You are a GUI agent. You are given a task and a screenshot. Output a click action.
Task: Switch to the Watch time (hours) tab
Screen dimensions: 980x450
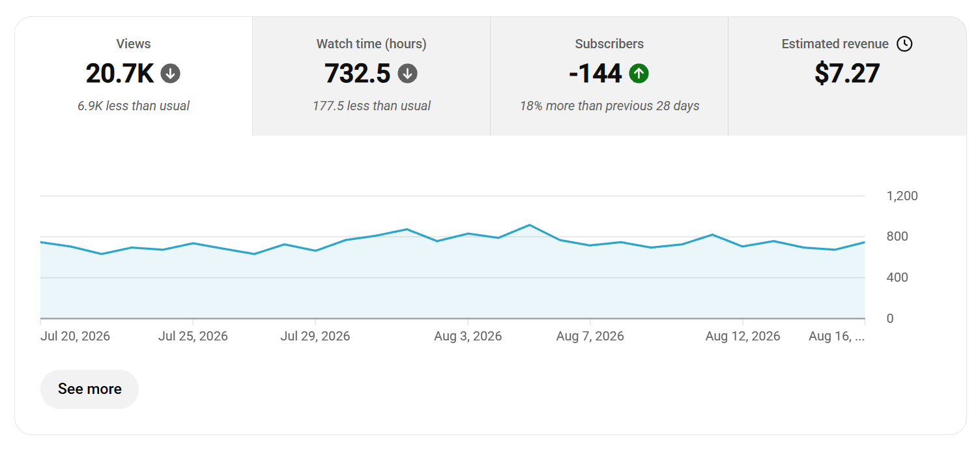(x=371, y=76)
